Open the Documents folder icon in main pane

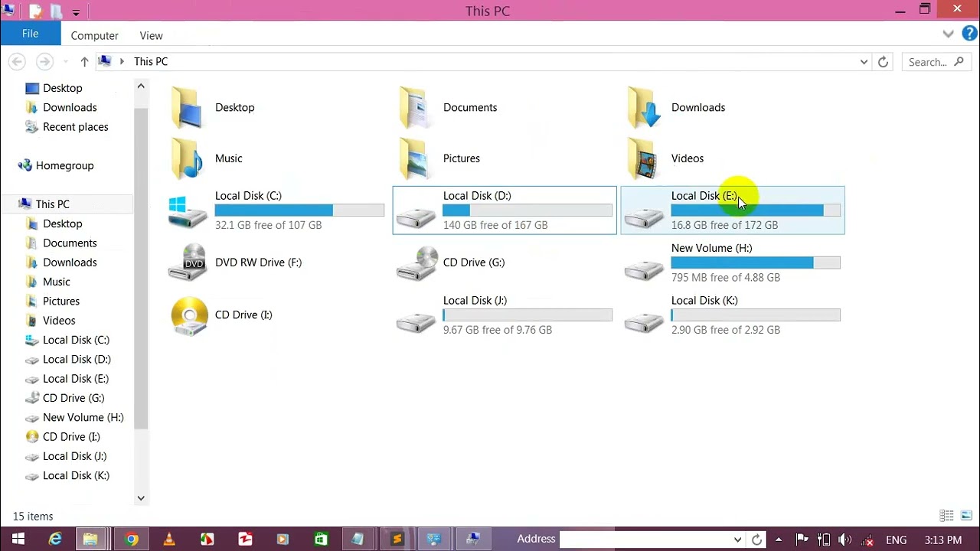414,108
